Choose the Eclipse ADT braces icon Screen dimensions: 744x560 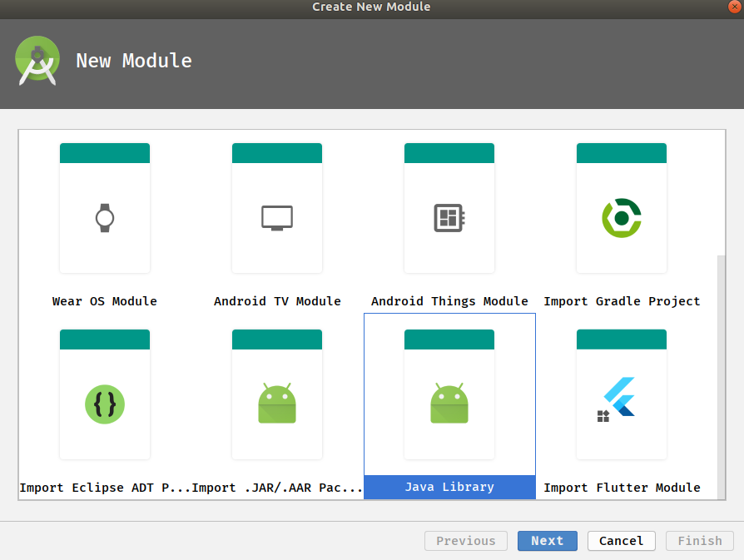[105, 404]
